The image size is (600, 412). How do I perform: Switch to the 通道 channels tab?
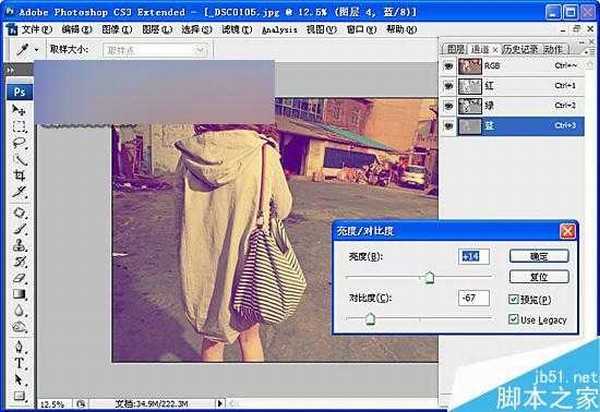click(480, 49)
